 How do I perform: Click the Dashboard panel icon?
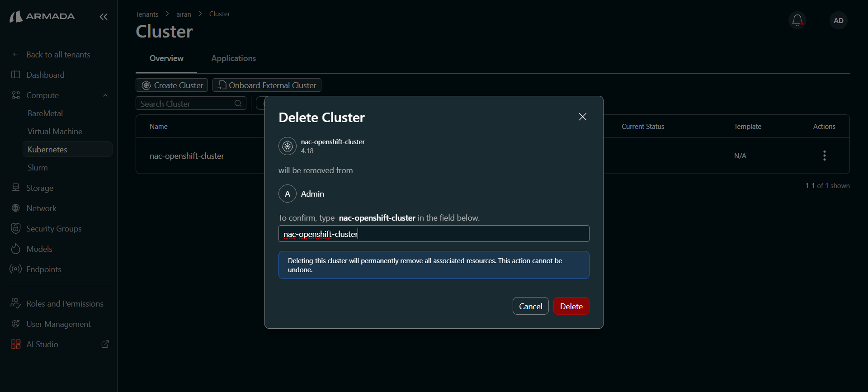pyautogui.click(x=16, y=75)
